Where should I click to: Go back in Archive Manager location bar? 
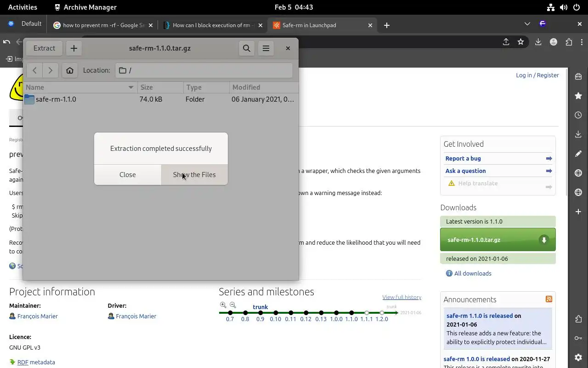(34, 70)
